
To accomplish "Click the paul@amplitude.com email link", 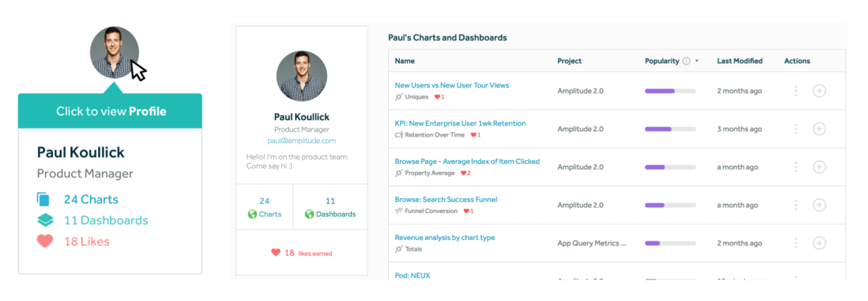I will click(301, 140).
